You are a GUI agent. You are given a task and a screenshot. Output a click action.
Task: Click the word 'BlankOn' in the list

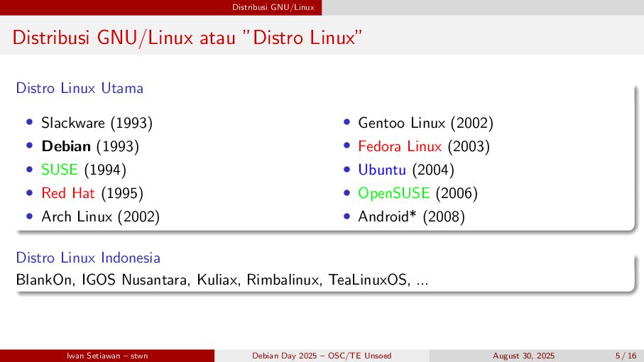point(43,280)
